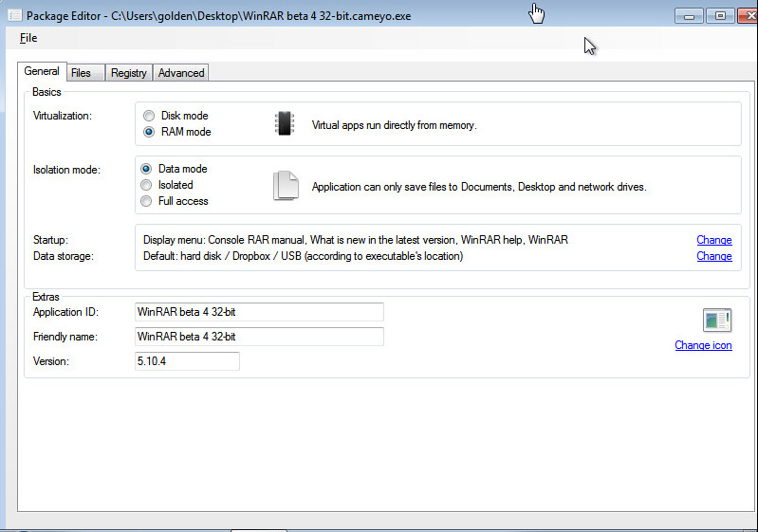Screen dimensions: 758x532
Task: Click the 'Data storage:' label
Action: [x=64, y=256]
